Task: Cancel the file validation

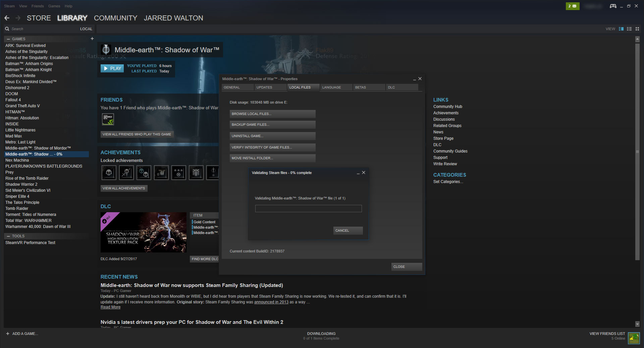Action: pos(348,231)
